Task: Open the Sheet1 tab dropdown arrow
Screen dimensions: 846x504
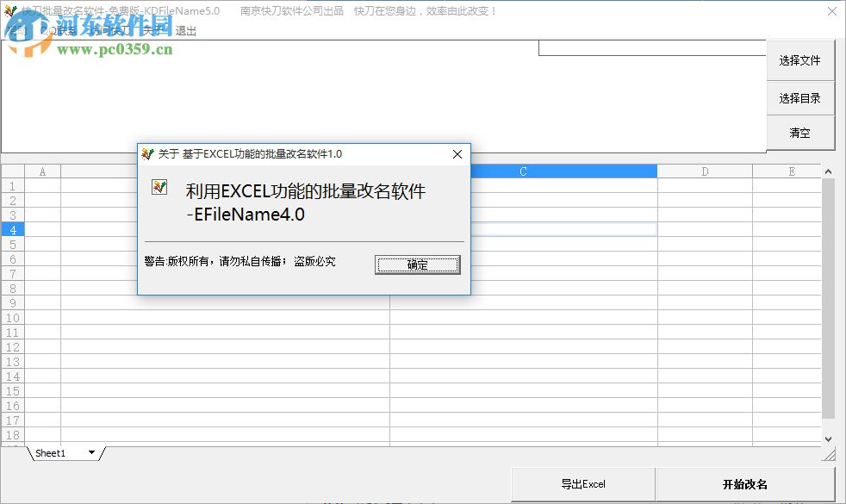Action: click(x=91, y=452)
